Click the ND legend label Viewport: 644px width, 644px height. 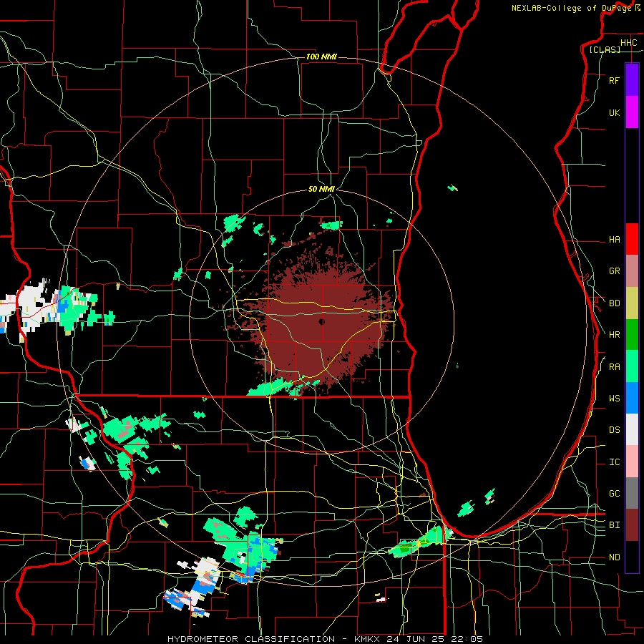click(x=614, y=557)
